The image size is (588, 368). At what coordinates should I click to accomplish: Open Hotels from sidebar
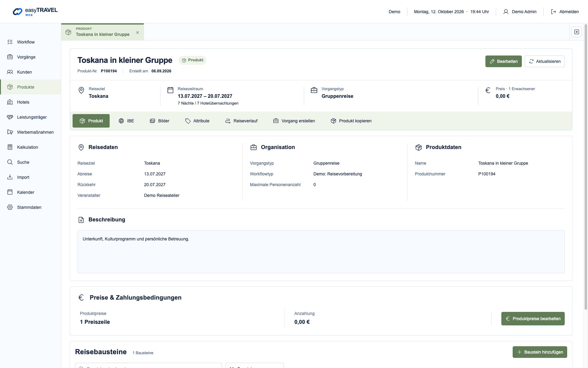30,102
